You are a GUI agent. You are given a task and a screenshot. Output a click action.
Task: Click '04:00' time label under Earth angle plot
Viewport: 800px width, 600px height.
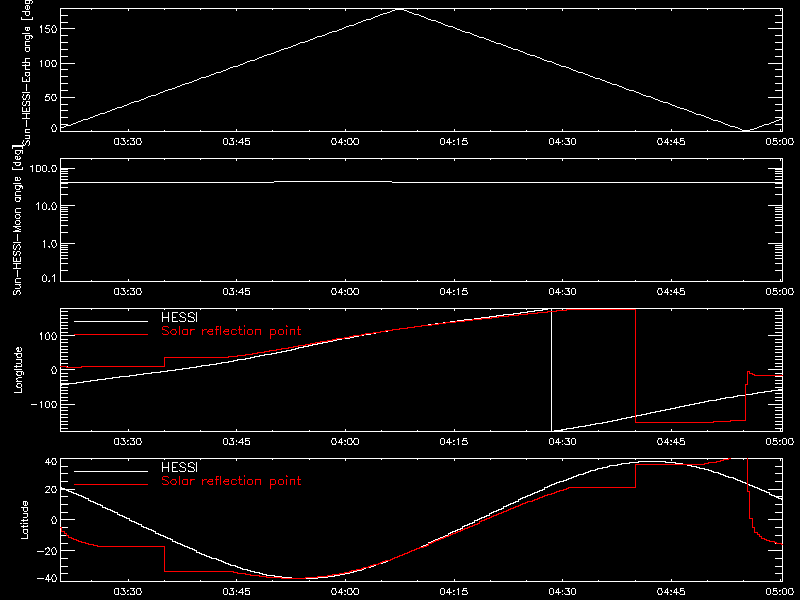tap(345, 141)
